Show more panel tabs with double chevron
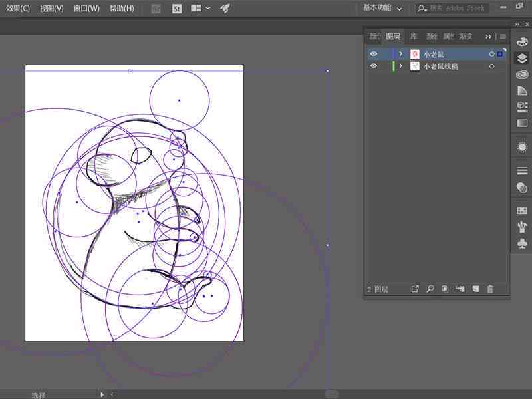This screenshot has height=399, width=532. 488,37
